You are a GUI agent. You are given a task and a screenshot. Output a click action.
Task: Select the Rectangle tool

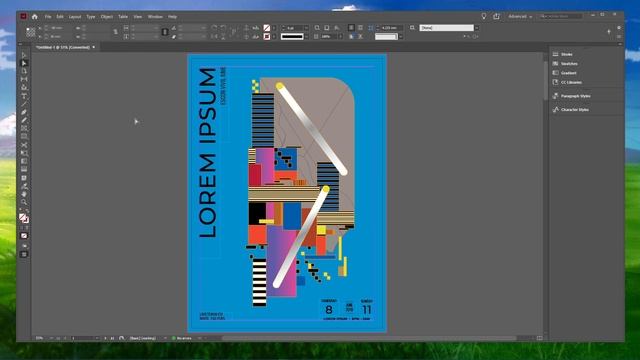[x=24, y=136]
